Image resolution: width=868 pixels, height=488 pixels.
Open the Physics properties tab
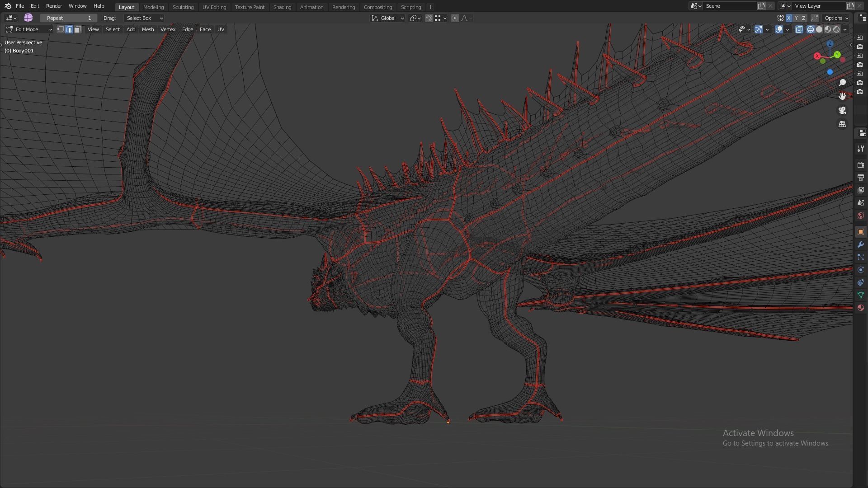point(861,270)
